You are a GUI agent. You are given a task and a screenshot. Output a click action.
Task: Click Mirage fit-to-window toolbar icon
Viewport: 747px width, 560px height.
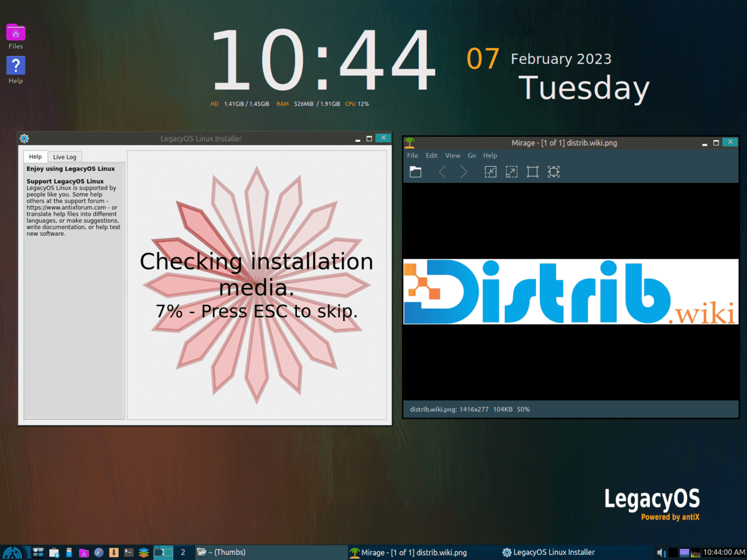[x=553, y=172]
